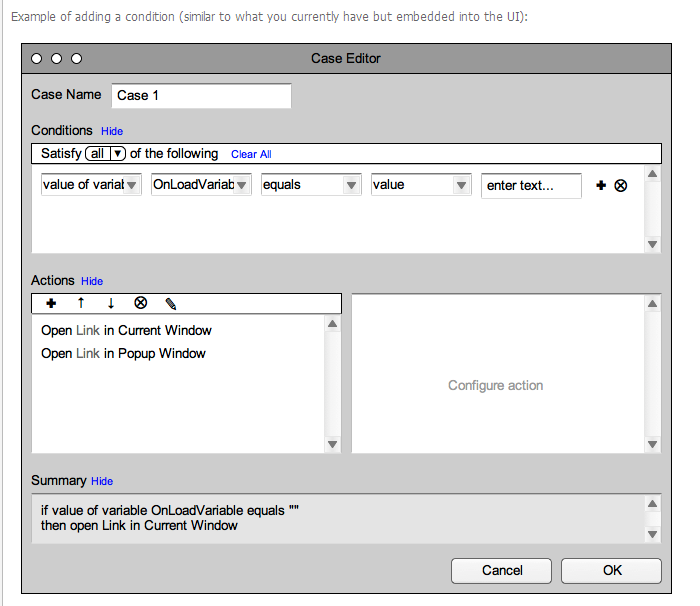700x606 pixels.
Task: Hide the Actions section
Action: point(92,281)
